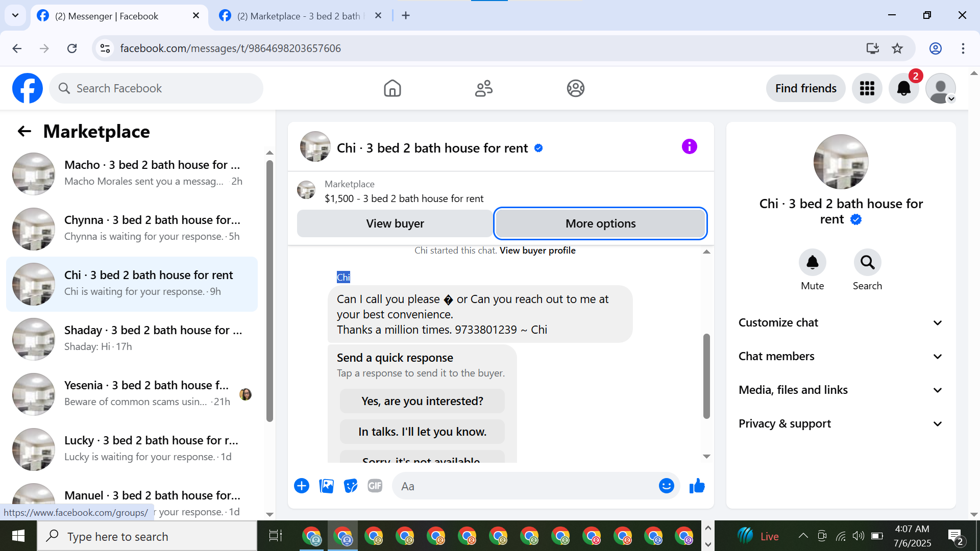Image resolution: width=980 pixels, height=551 pixels.
Task: Switch to the Messenger | Facebook tab
Action: [x=119, y=16]
